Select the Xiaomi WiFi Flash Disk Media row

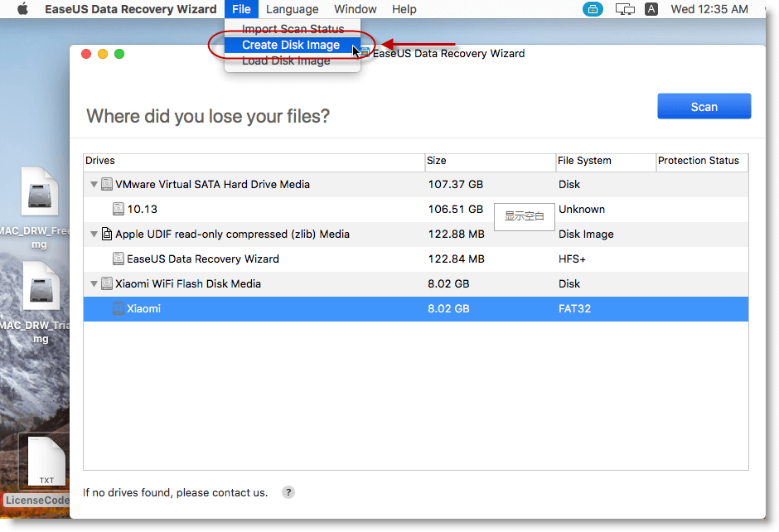[416, 283]
